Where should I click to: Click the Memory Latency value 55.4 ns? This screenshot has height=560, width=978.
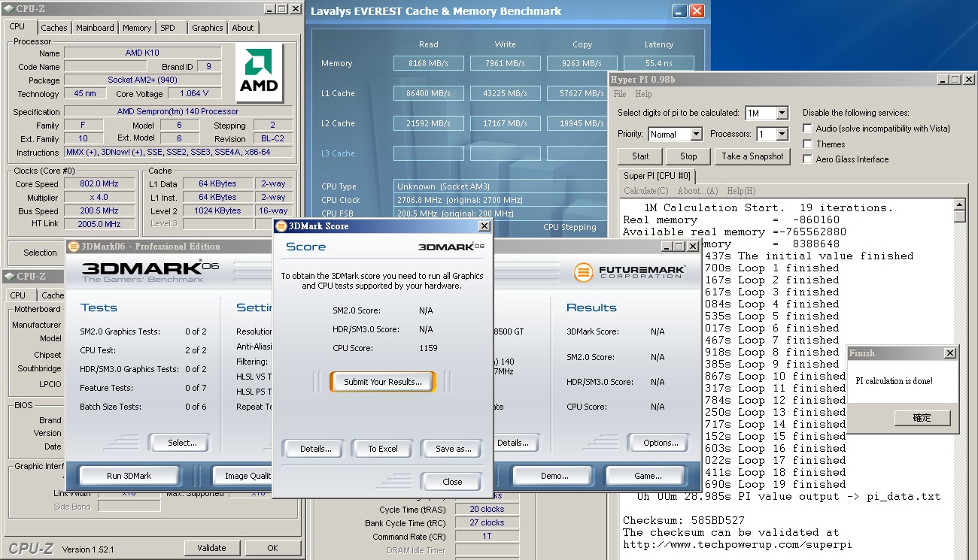point(658,64)
